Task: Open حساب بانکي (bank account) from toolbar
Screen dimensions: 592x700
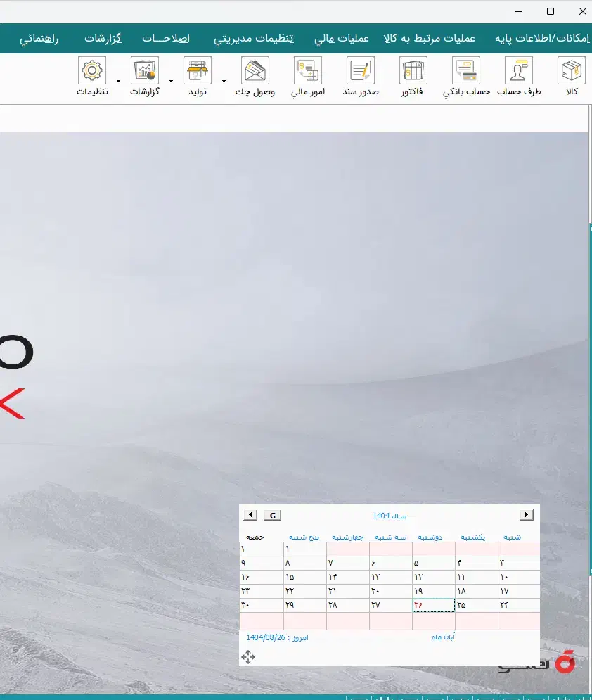Action: click(x=466, y=71)
